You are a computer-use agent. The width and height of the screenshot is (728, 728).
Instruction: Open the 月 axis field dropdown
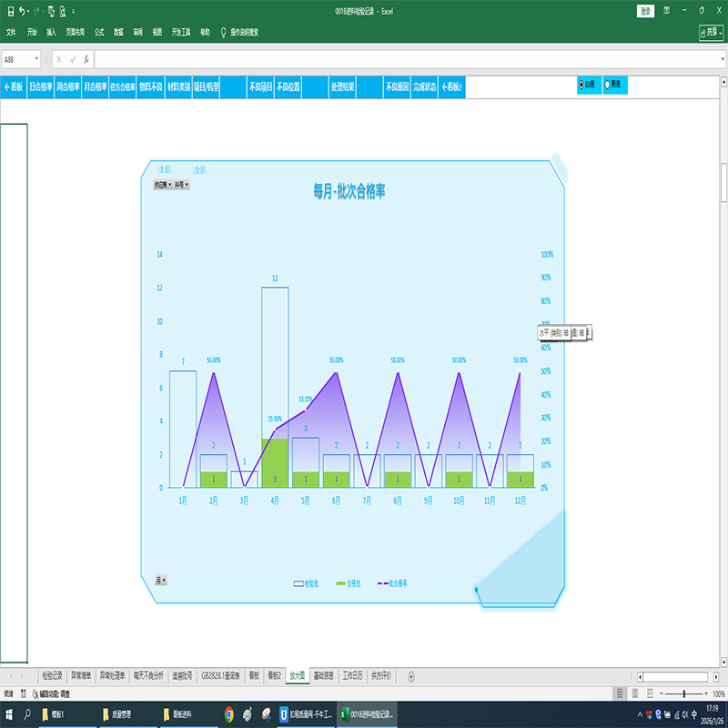point(161,581)
